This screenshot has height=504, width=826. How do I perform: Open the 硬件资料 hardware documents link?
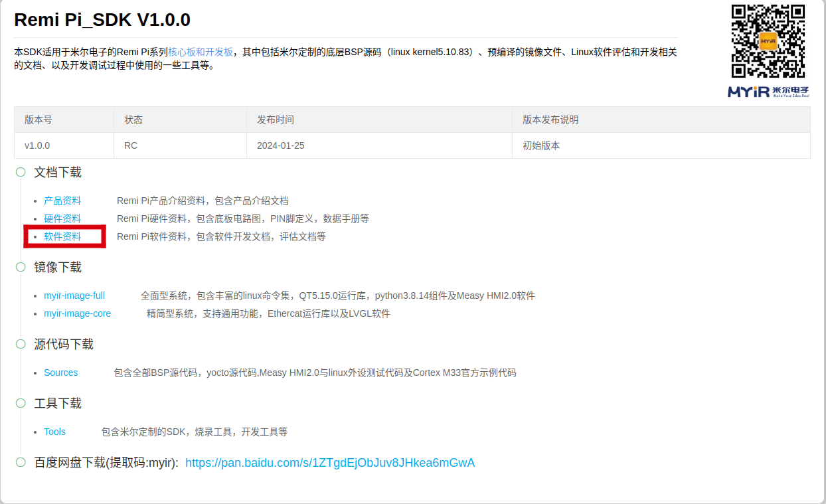62,218
